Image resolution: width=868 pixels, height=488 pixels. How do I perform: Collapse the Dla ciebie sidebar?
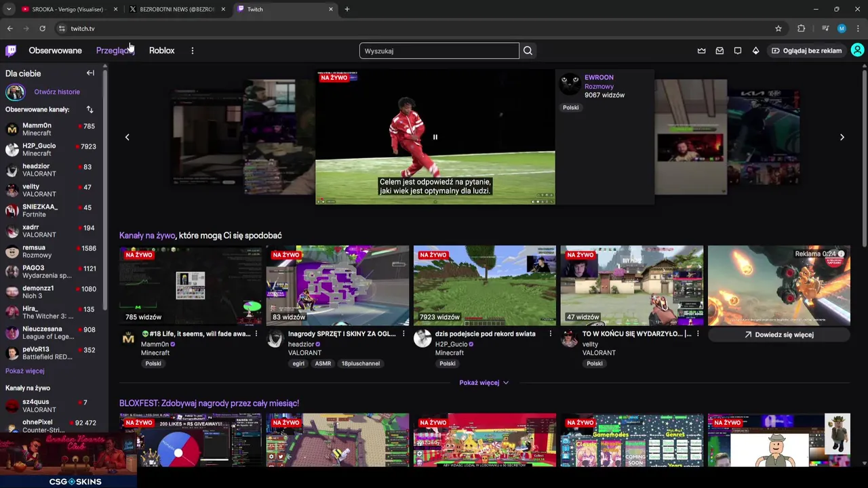pos(90,73)
